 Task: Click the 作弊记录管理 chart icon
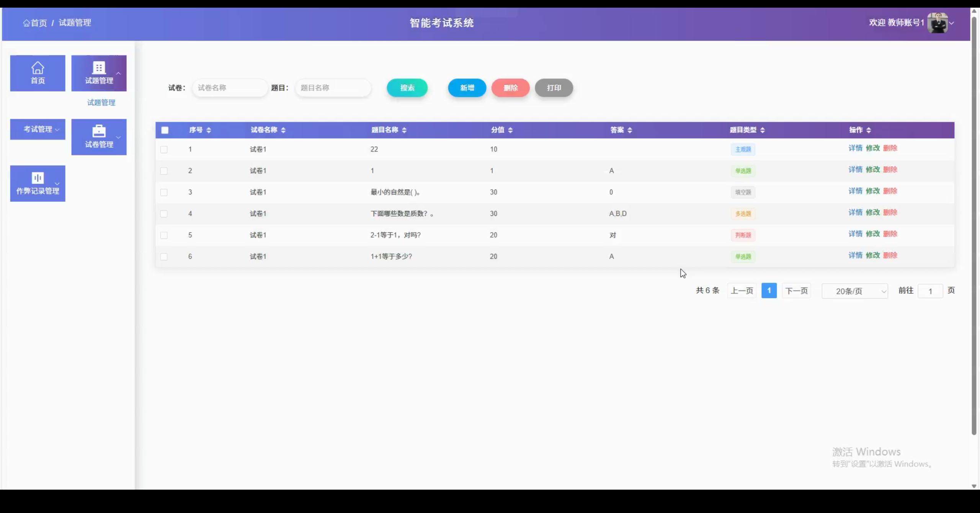pos(38,178)
